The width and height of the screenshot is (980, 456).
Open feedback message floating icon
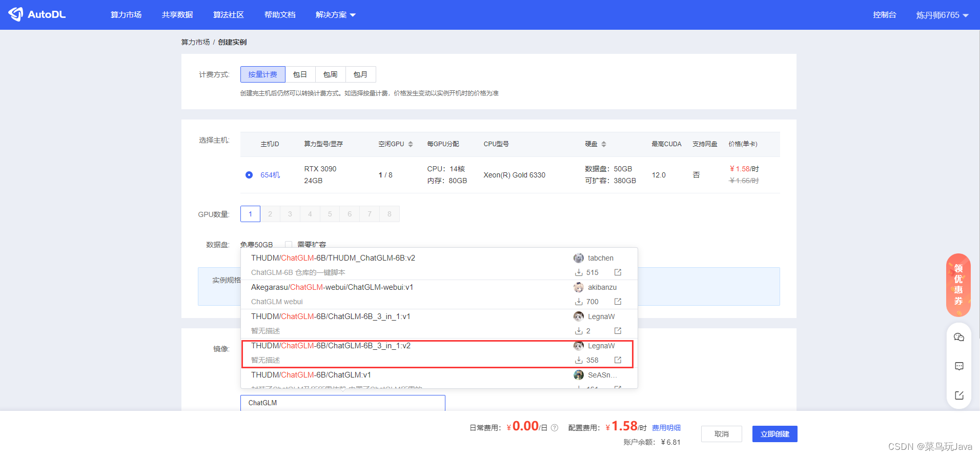point(959,366)
